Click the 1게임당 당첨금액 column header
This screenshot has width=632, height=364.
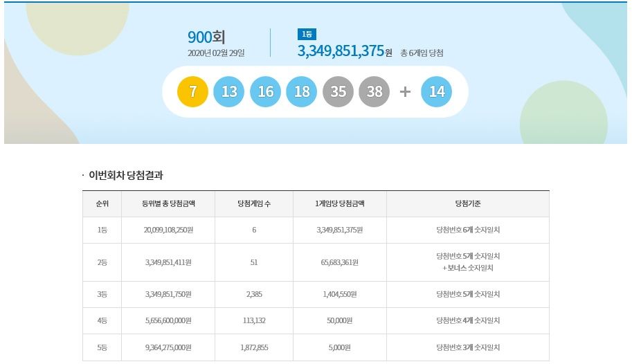pyautogui.click(x=339, y=204)
